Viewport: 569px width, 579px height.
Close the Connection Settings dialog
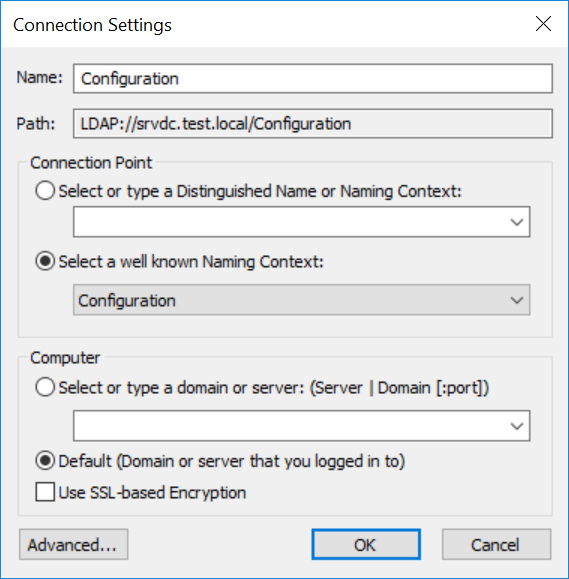coord(543,24)
